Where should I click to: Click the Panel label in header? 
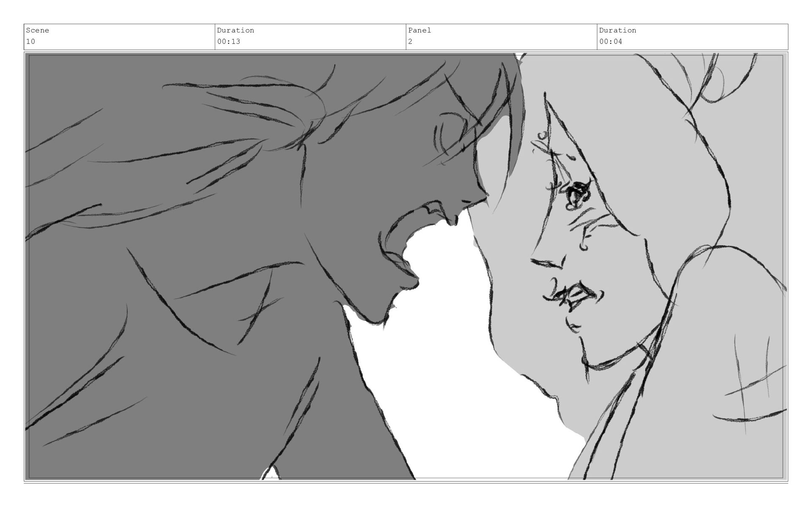419,30
